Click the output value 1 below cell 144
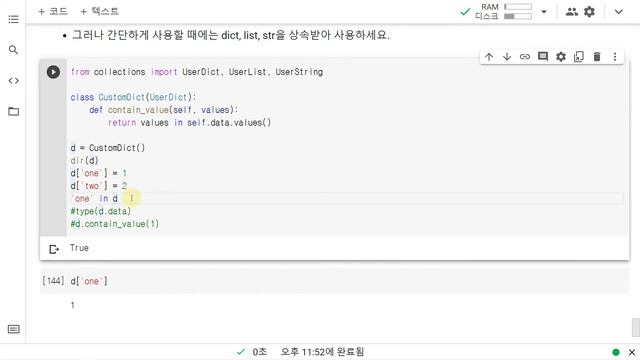The image size is (640, 360). pos(73,305)
